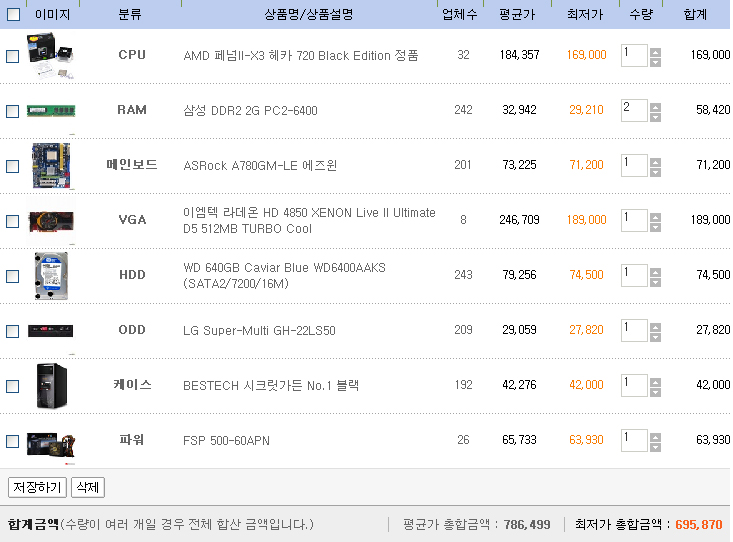Click the 평균가 column header
This screenshot has height=542, width=733.
517,14
